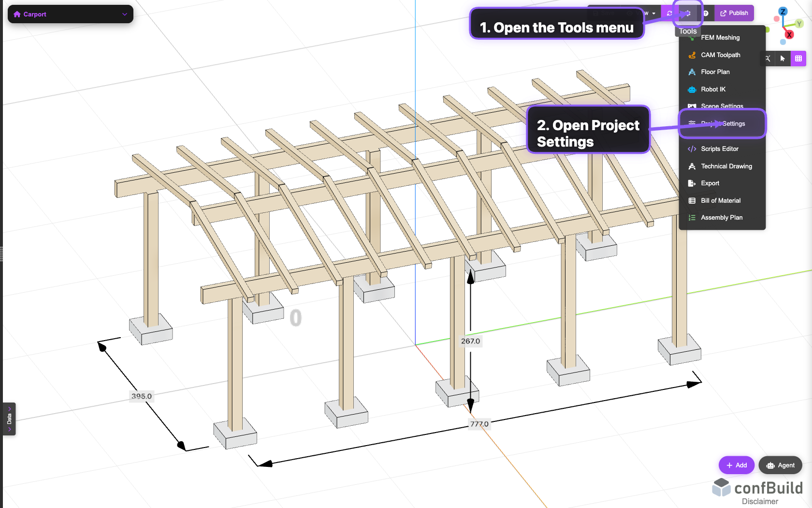
Task: Click the X axis on the gizmo
Action: click(x=789, y=35)
